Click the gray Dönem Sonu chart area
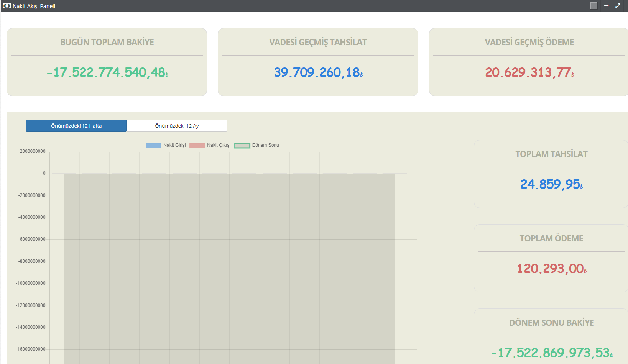Image resolution: width=628 pixels, height=364 pixels. [x=229, y=268]
